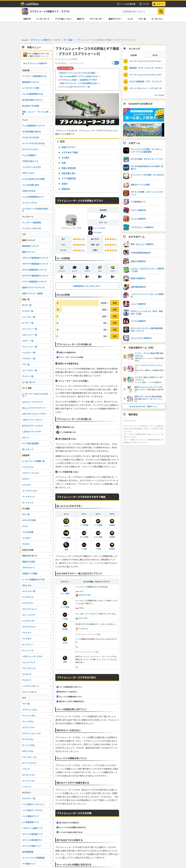186x868 pixels.
Task: Click the Game8ポイント promotional banner
Action: (x=144, y=115)
